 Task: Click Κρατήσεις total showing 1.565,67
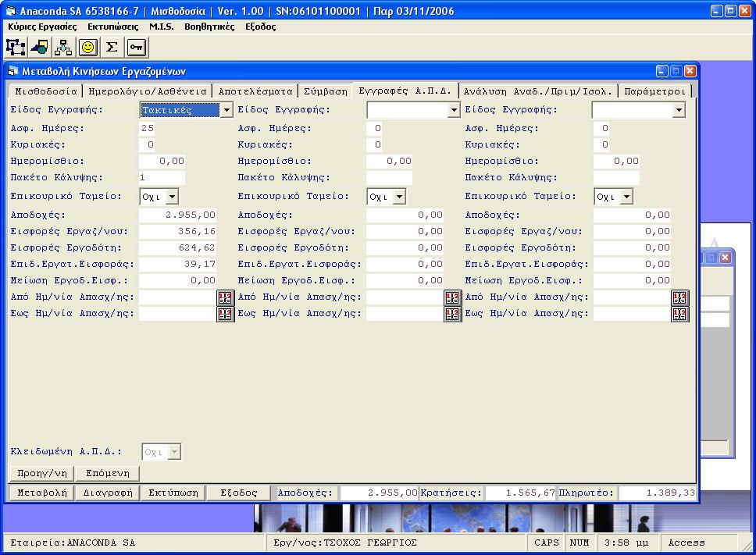pyautogui.click(x=520, y=493)
